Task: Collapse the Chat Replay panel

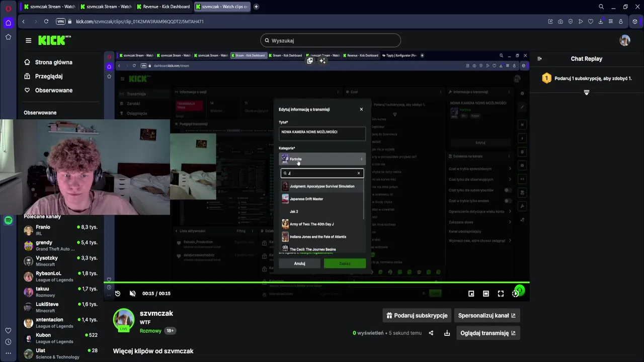Action: tap(539, 59)
